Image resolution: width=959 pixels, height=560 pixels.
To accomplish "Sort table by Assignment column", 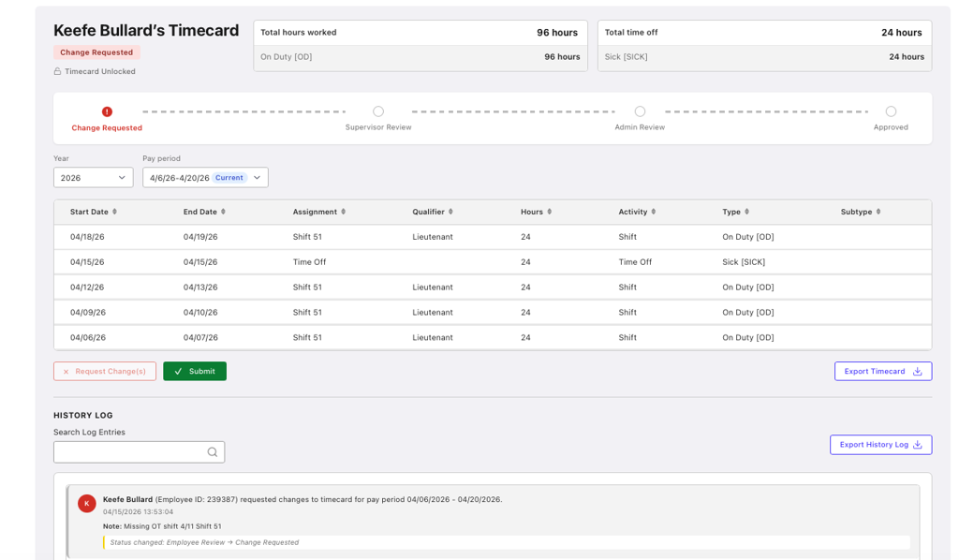I will (x=343, y=212).
